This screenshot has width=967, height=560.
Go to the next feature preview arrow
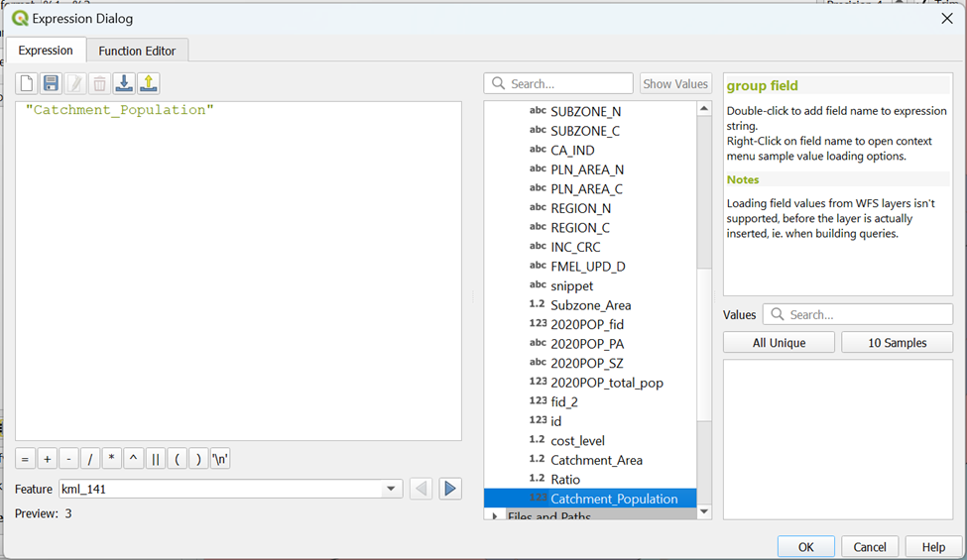[x=450, y=489]
